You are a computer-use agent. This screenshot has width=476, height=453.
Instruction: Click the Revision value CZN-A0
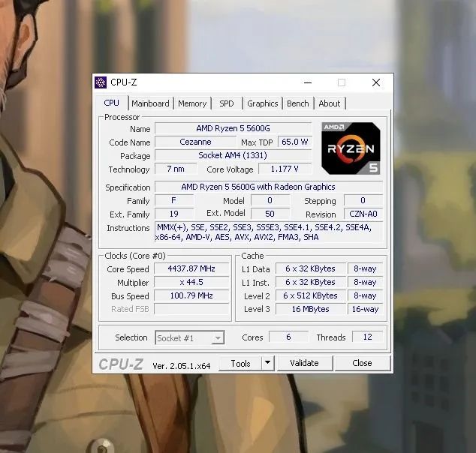click(363, 214)
